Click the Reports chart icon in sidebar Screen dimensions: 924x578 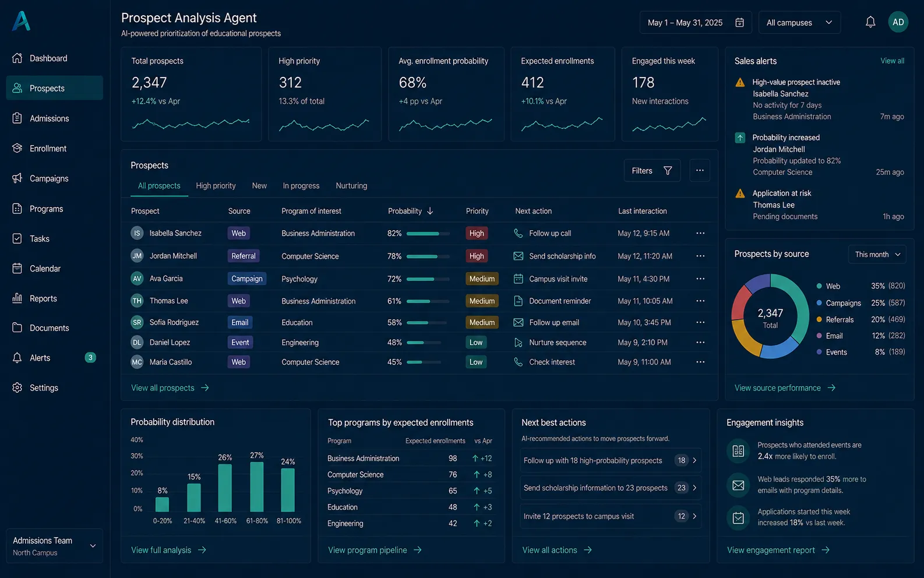tap(17, 298)
